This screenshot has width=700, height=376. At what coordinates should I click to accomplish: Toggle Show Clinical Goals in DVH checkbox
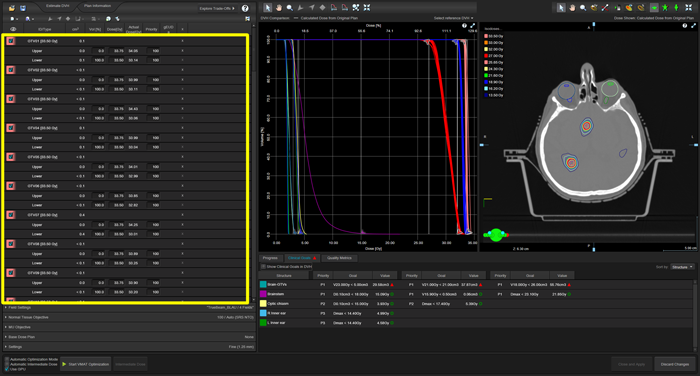point(263,267)
